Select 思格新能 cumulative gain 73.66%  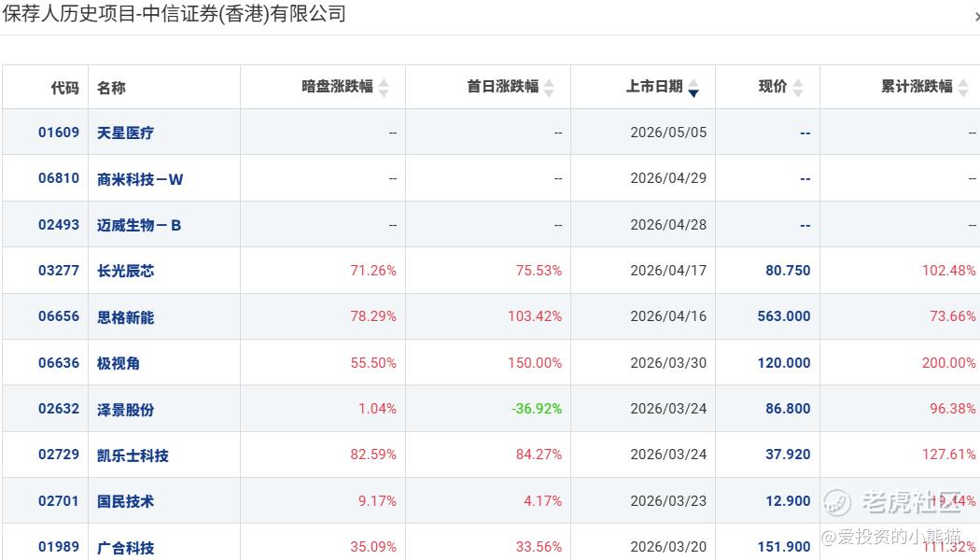pyautogui.click(x=953, y=316)
